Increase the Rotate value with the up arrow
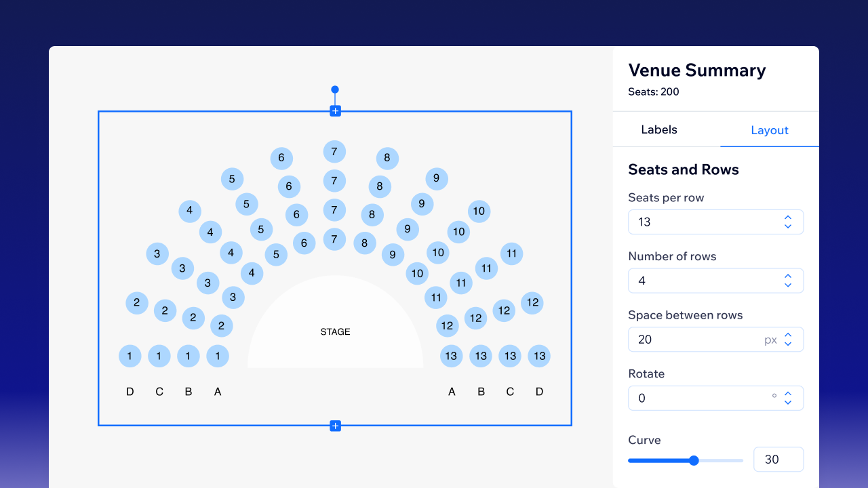Viewport: 868px width, 488px height. (788, 394)
